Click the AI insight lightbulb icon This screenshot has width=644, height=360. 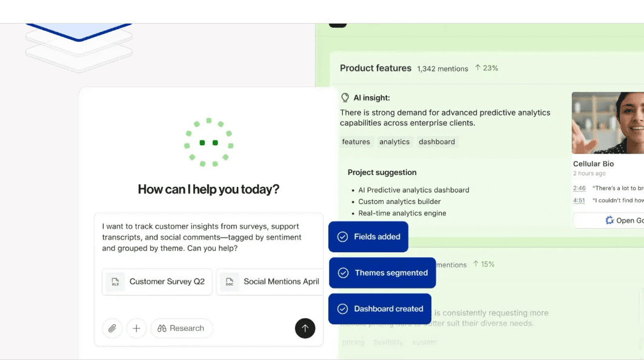click(345, 97)
